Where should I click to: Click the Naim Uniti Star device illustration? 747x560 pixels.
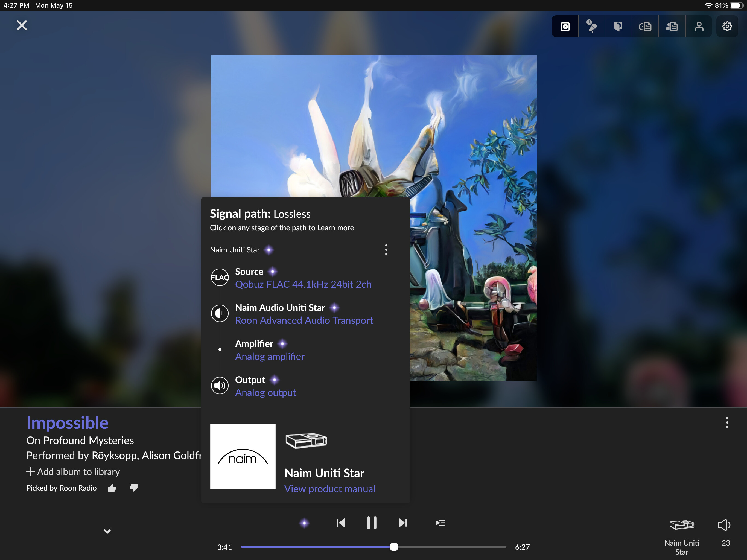[x=306, y=441]
